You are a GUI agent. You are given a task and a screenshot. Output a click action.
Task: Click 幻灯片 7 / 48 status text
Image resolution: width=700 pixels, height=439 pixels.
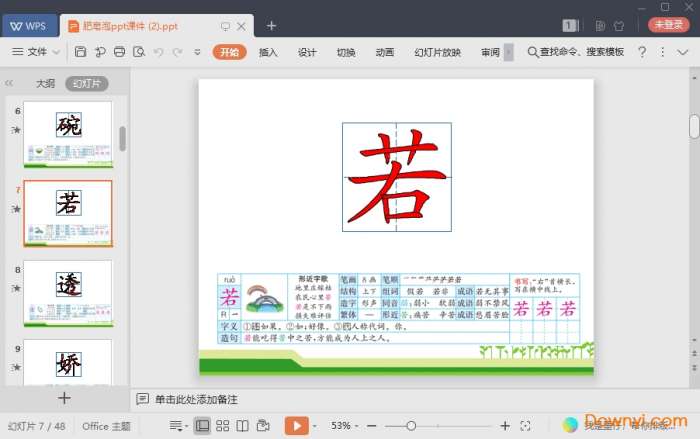37,426
